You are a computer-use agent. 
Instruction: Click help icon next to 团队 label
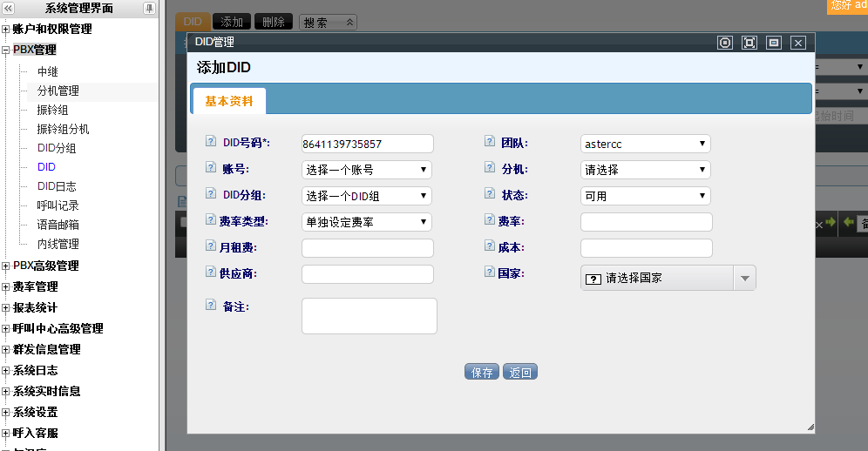[489, 142]
